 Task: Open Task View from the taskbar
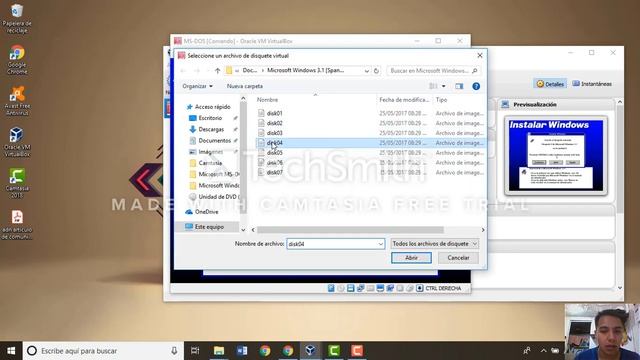[x=195, y=351]
